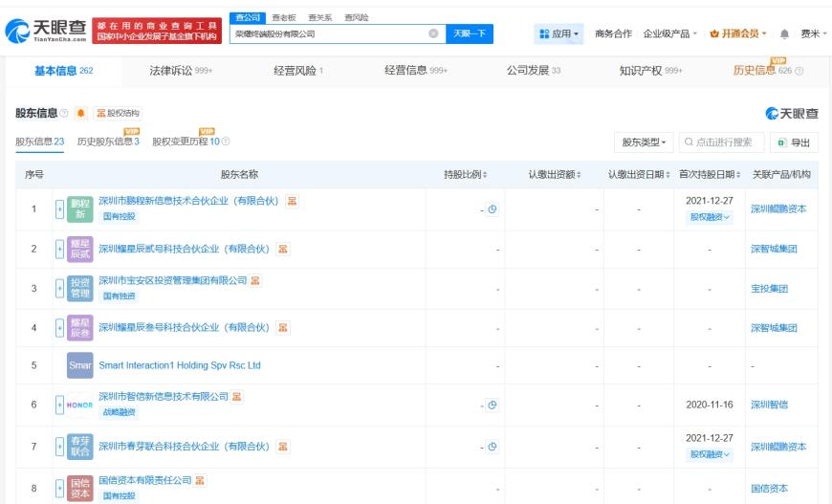The height and width of the screenshot is (504, 832).
Task: Click the notification bell in top bar
Action: tap(785, 33)
